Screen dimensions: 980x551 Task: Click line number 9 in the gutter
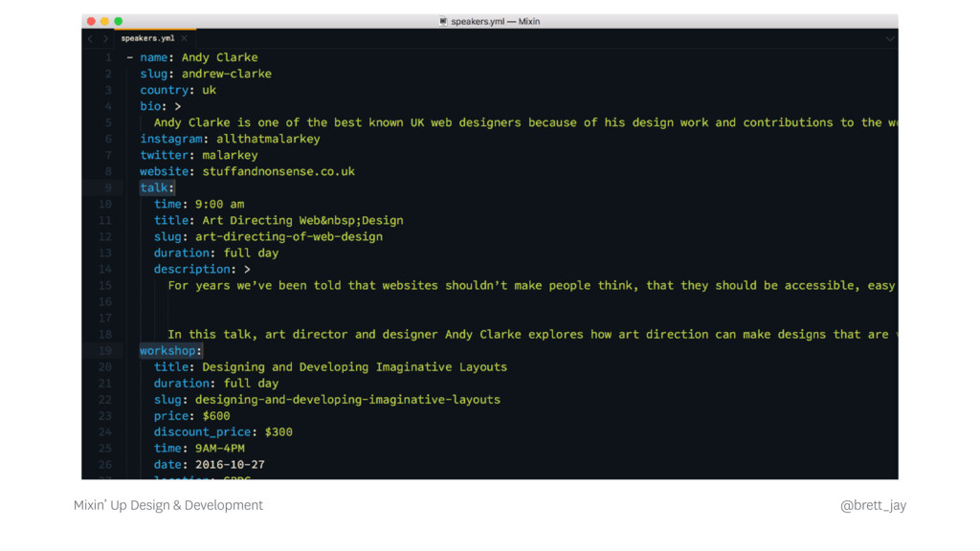(108, 187)
